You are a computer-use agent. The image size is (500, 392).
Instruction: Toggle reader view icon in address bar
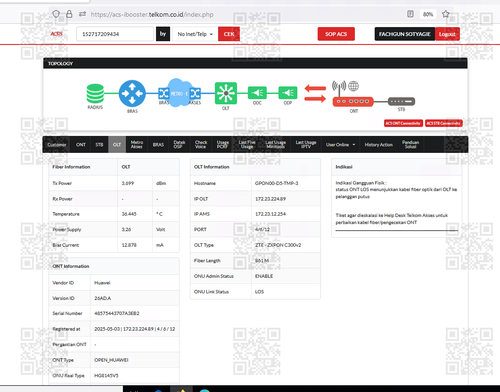[410, 14]
